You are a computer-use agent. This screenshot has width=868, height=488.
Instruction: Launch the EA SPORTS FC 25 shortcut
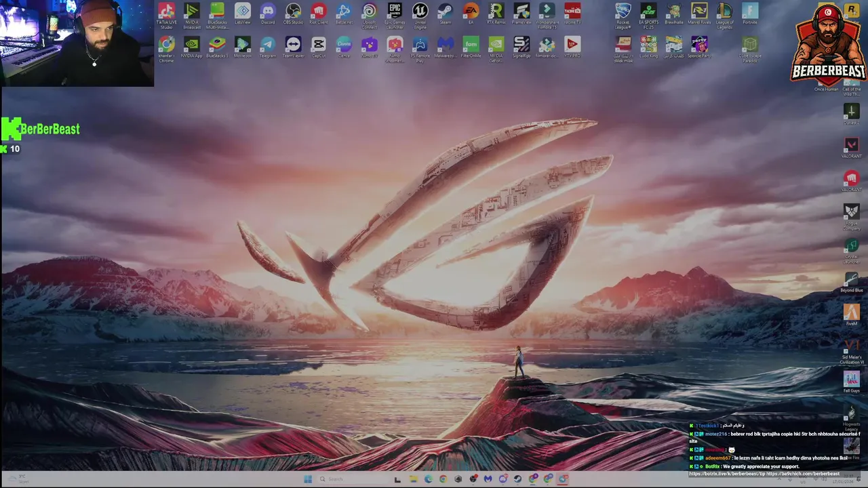coord(648,16)
